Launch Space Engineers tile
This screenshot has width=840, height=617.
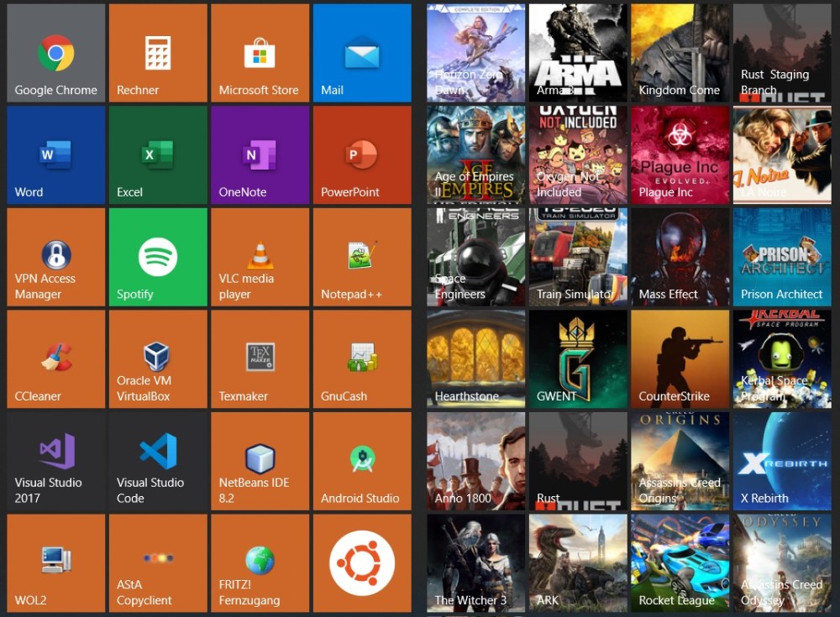point(476,257)
